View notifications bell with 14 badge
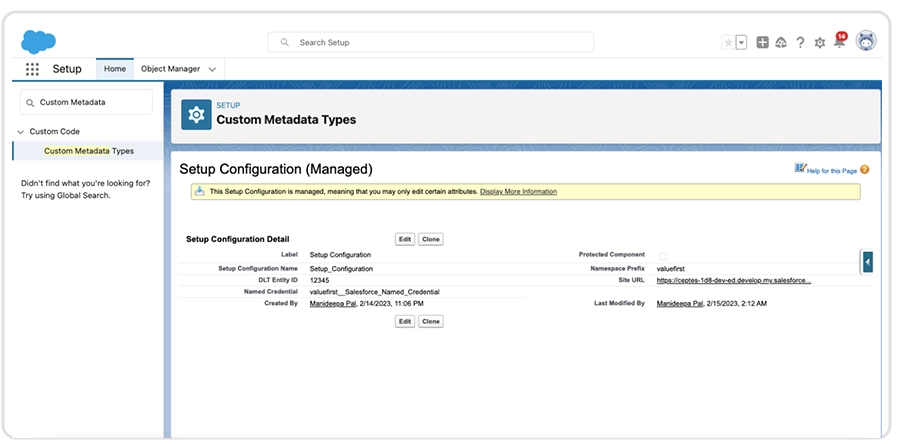Image resolution: width=900 pixels, height=444 pixels. pyautogui.click(x=839, y=42)
